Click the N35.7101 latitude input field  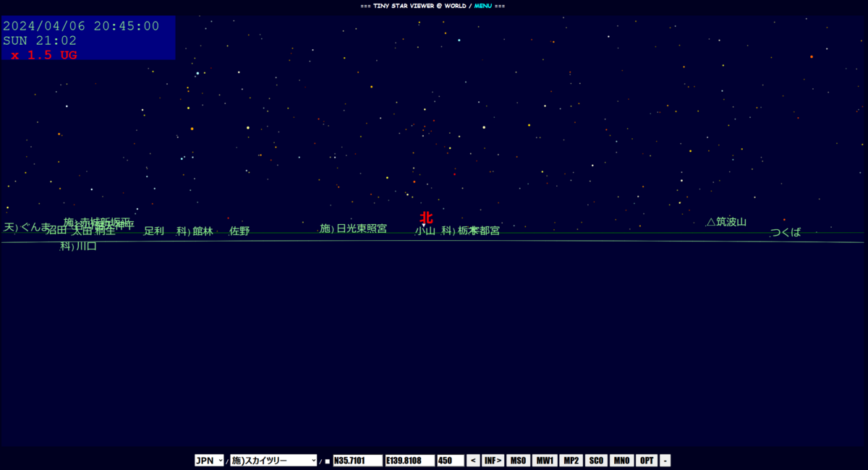coord(358,460)
